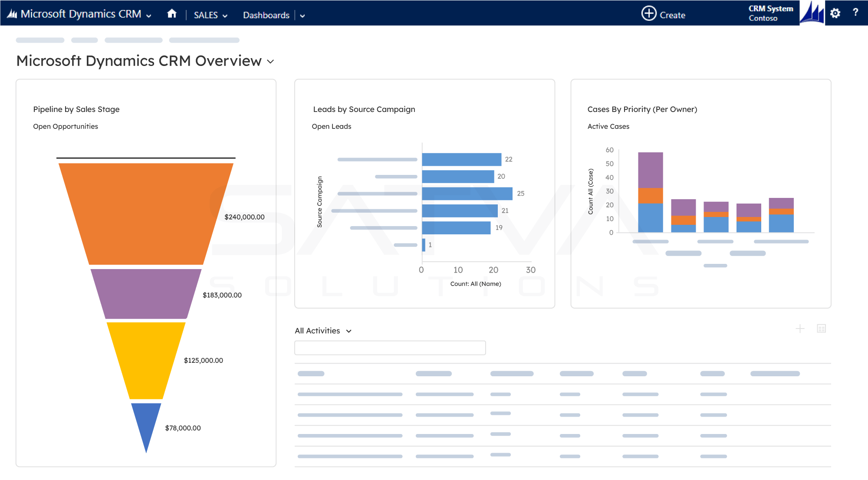Click the All Activities view label
The height and width of the screenshot is (480, 868).
click(x=317, y=331)
